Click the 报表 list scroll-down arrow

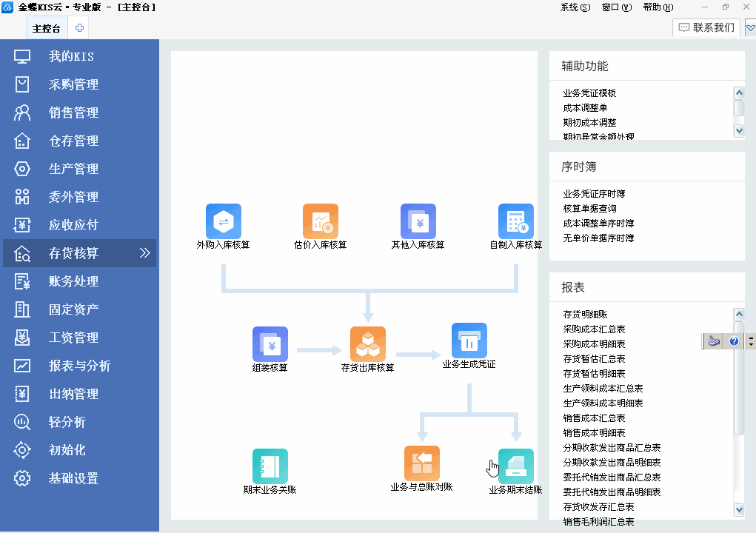[739, 509]
